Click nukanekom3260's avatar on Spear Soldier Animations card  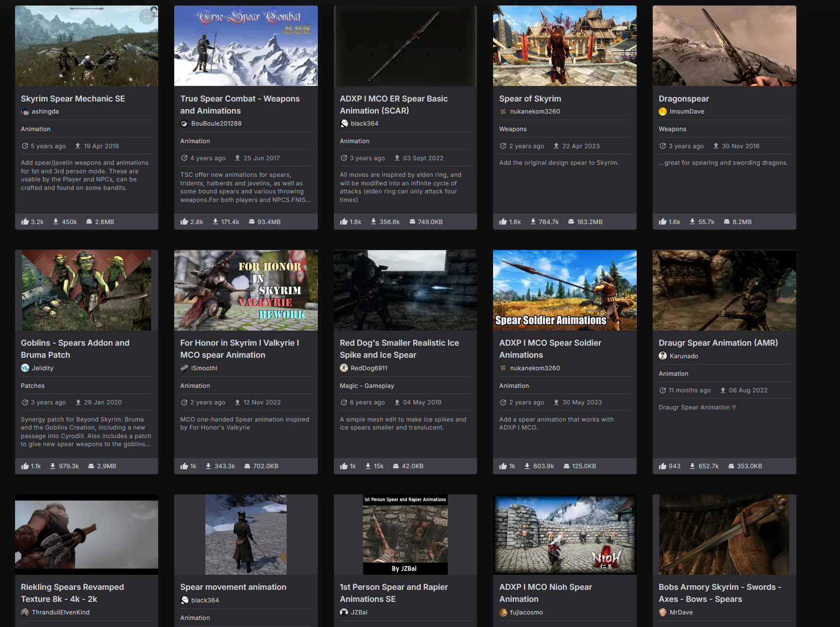click(x=503, y=368)
